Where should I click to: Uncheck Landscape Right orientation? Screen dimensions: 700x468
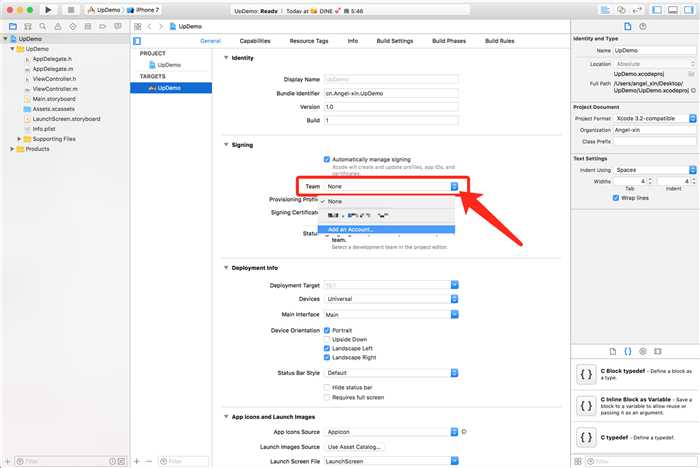pyautogui.click(x=327, y=358)
